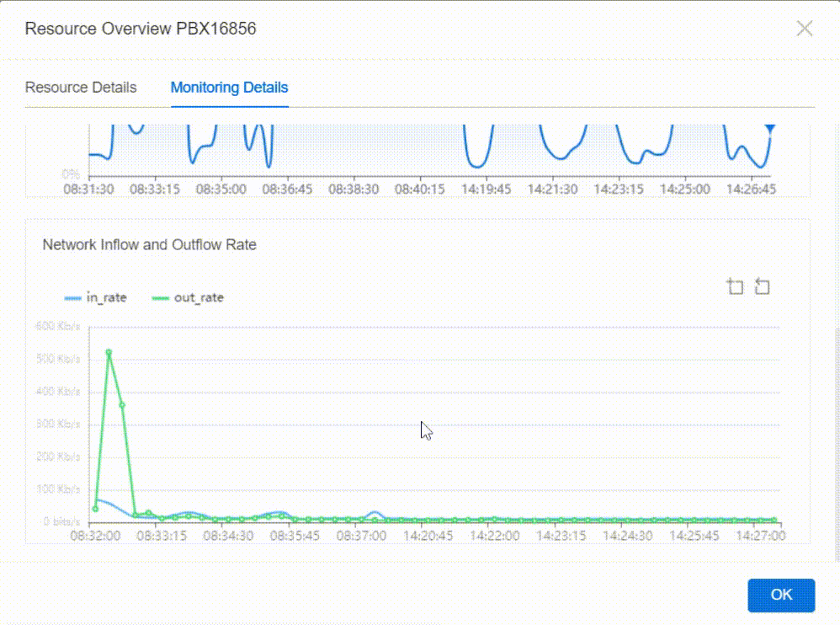
Task: Click the 600 Kb/s y-axis label
Action: (x=59, y=327)
